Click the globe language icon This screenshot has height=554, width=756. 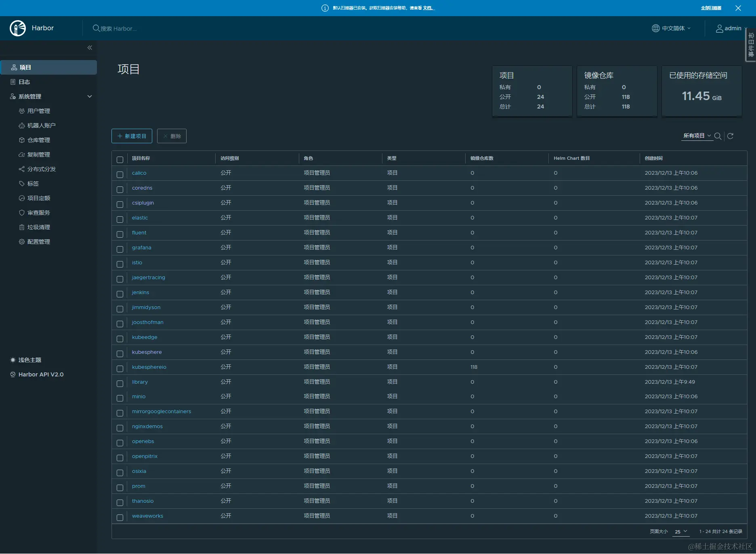pyautogui.click(x=655, y=28)
